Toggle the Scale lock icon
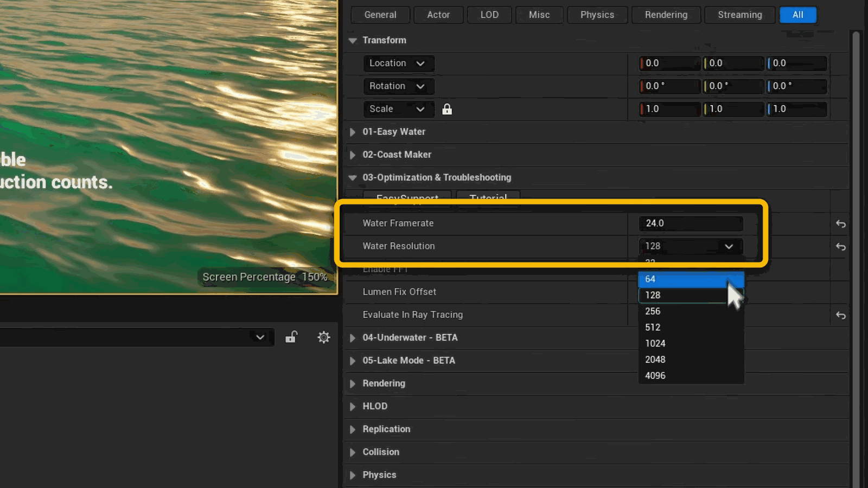 (x=447, y=109)
